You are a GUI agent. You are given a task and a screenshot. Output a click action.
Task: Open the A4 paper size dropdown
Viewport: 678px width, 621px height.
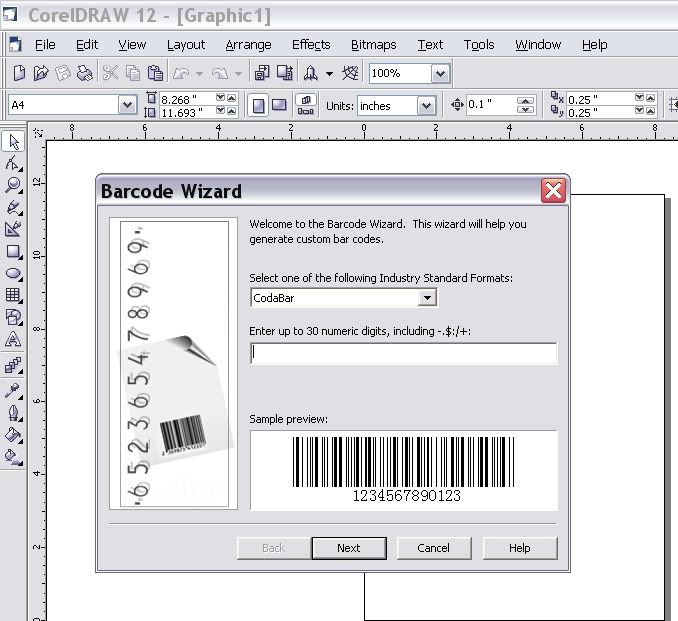(x=127, y=105)
